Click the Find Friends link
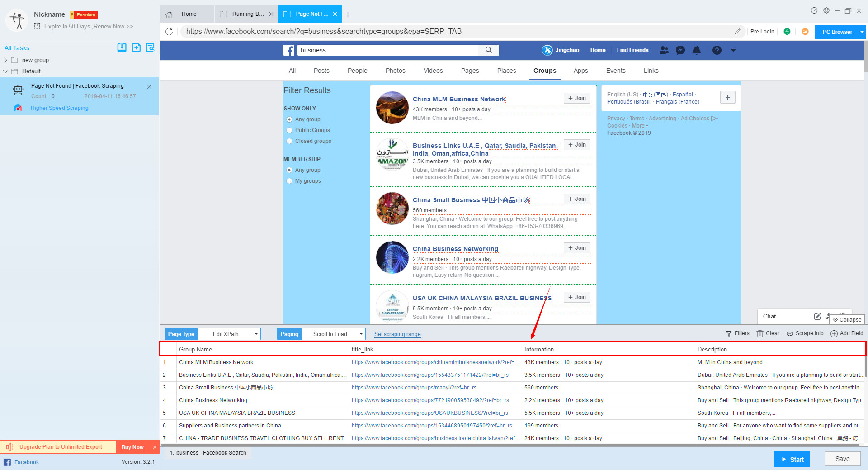868x470 pixels. 632,50
